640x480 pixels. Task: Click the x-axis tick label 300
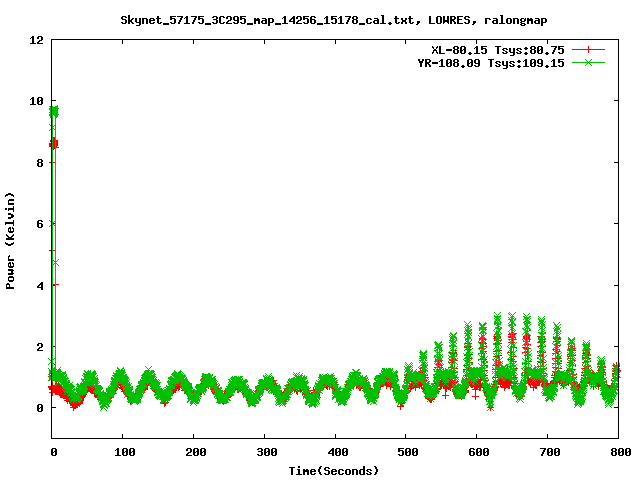click(267, 452)
